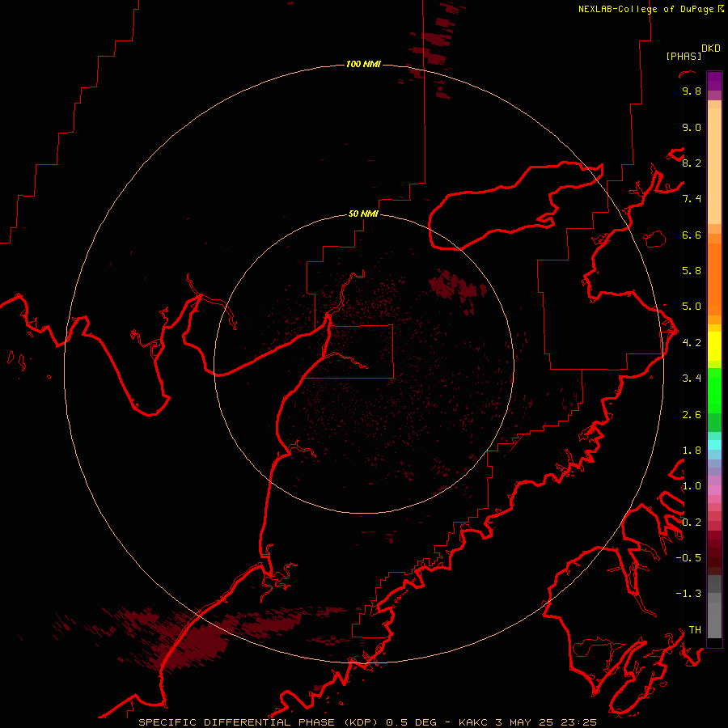Click the DKD unit label above the legend
The image size is (728, 728).
pos(711,49)
